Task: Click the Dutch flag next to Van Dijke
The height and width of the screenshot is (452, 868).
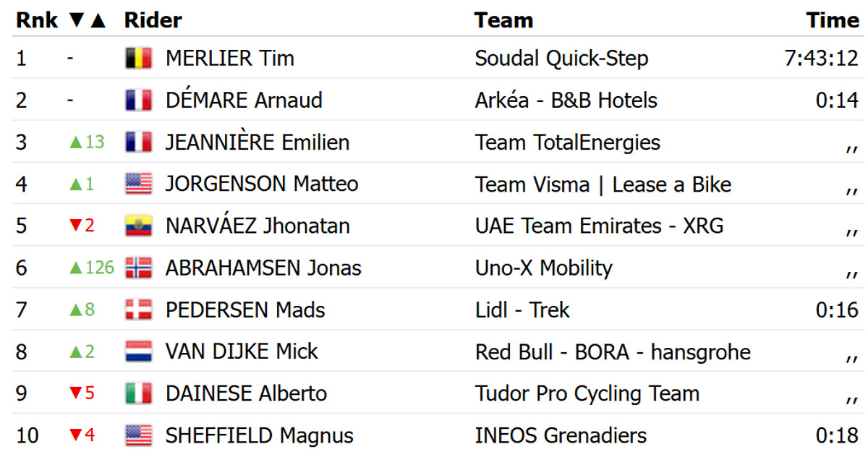Action: click(138, 352)
